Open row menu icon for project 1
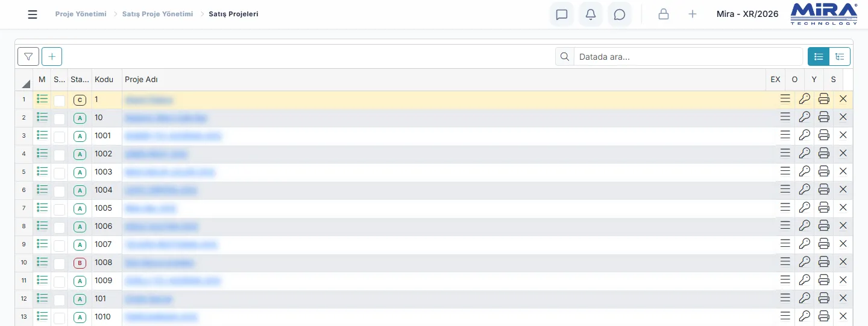The width and height of the screenshot is (868, 326). 42,99
